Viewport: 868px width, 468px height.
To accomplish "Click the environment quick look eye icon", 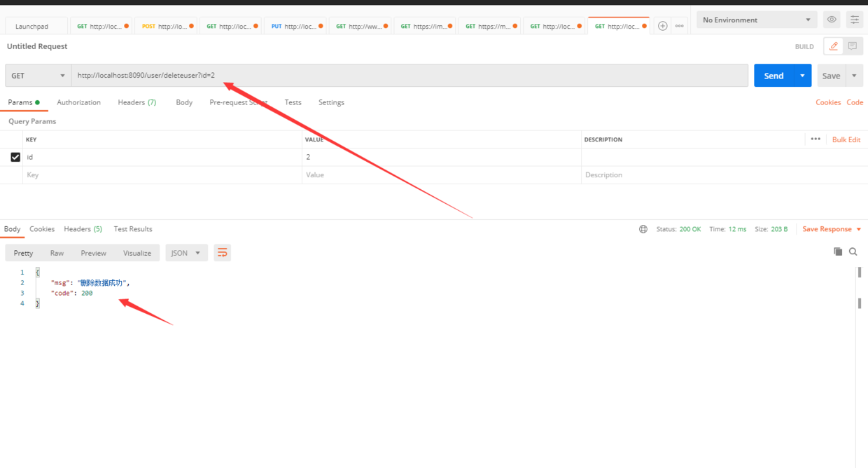I will (832, 20).
